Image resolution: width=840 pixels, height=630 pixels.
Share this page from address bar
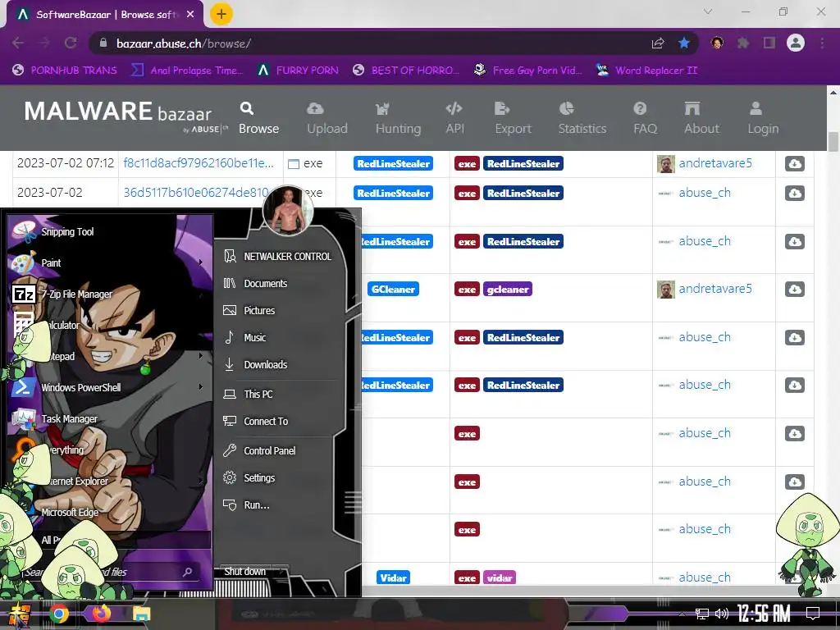[x=658, y=43]
